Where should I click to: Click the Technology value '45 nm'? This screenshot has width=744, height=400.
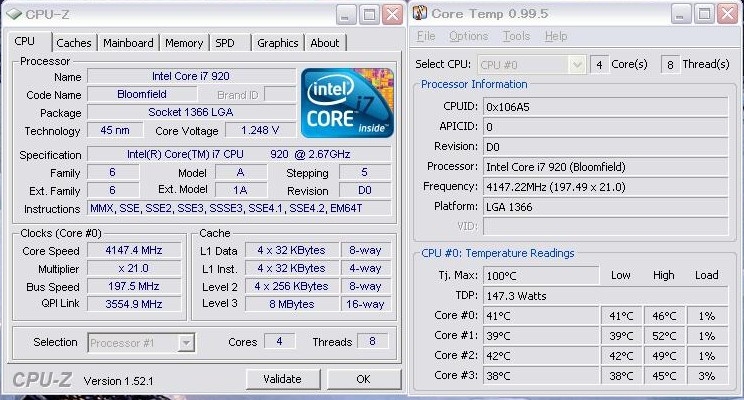coord(115,130)
